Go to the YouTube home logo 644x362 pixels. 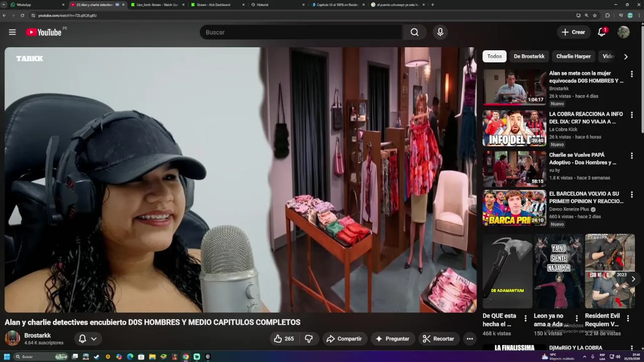click(x=44, y=32)
